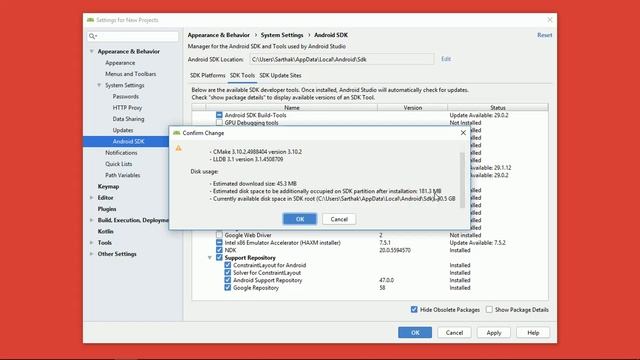Uncheck the Support Repository checkbox
Screen dimensions: 640x360
coord(219,258)
